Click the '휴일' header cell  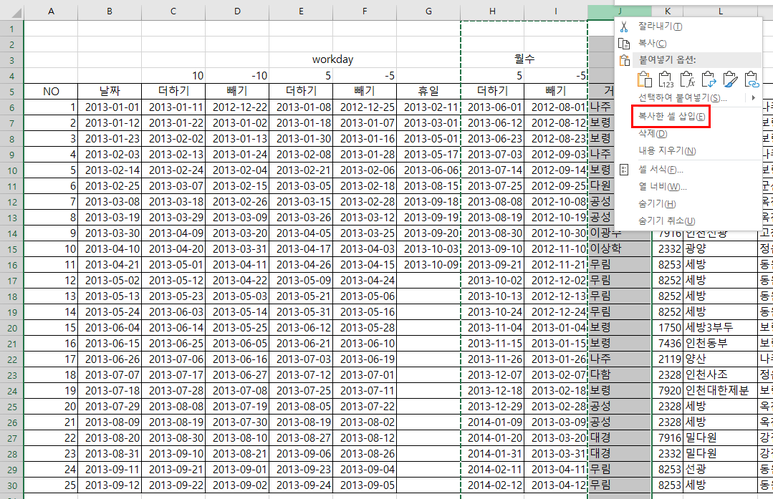428,91
